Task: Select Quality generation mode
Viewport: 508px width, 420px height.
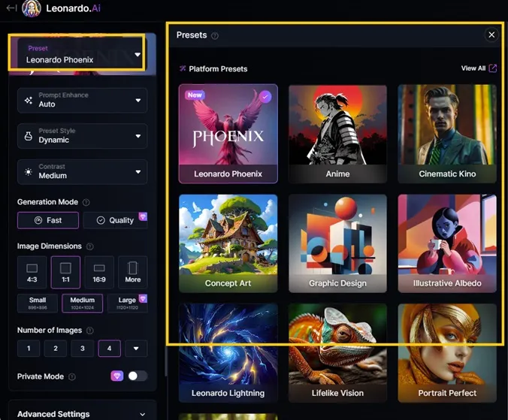Action: coord(115,220)
